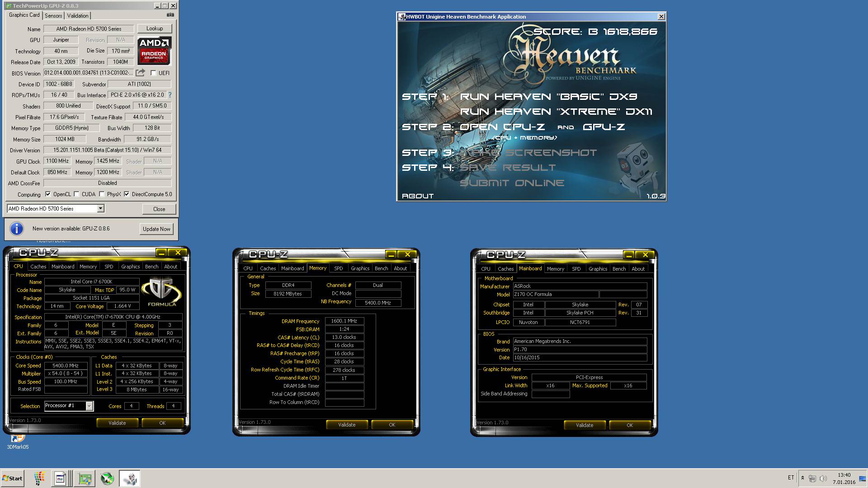The image size is (868, 488).
Task: Click the GPU Name field in GPU-Z
Action: point(89,29)
